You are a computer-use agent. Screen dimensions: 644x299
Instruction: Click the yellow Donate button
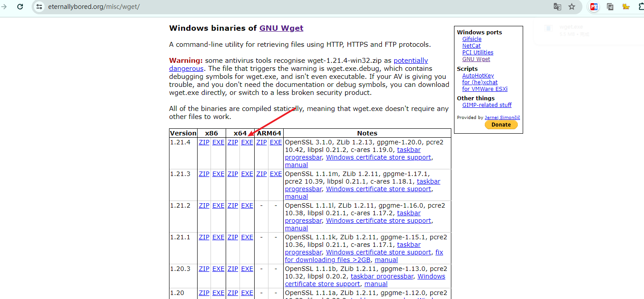(501, 125)
